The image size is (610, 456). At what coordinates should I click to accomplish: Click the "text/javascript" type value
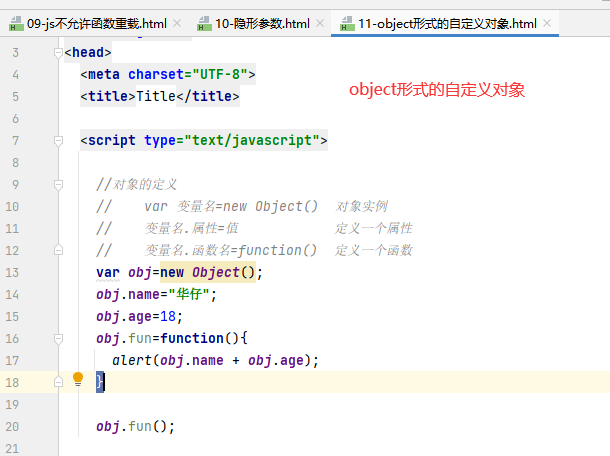click(252, 140)
